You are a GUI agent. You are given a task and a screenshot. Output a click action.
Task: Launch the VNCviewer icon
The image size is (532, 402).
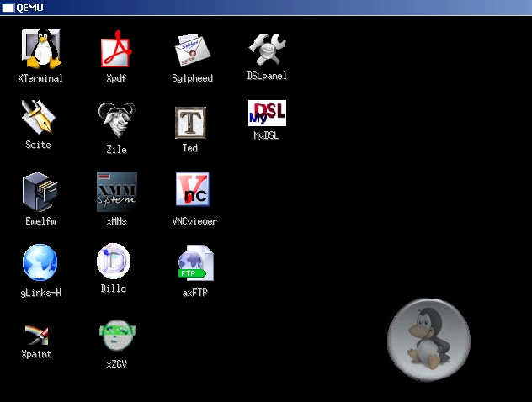(193, 189)
